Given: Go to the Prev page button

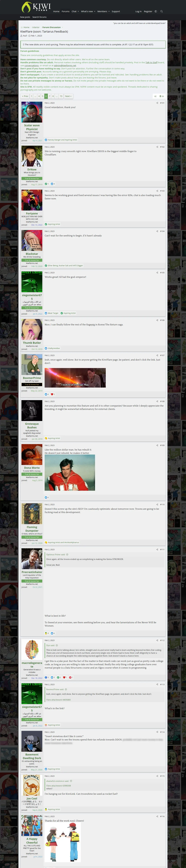Looking at the screenshot, I should coord(25,96).
